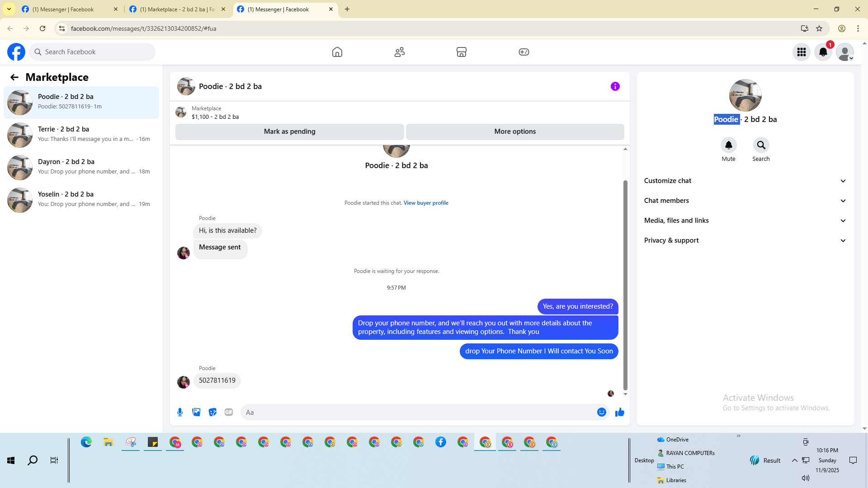Click the Mark as pending button
The width and height of the screenshot is (868, 488).
pos(290,131)
